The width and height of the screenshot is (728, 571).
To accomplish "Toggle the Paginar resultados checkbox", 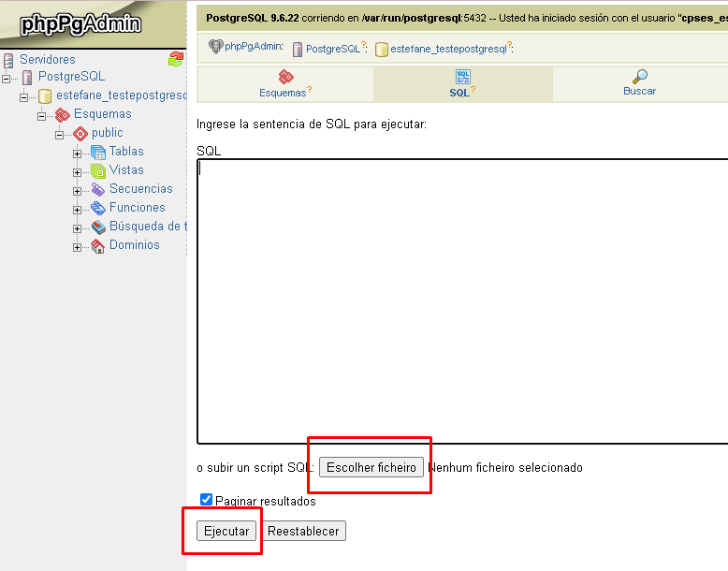I will click(206, 500).
